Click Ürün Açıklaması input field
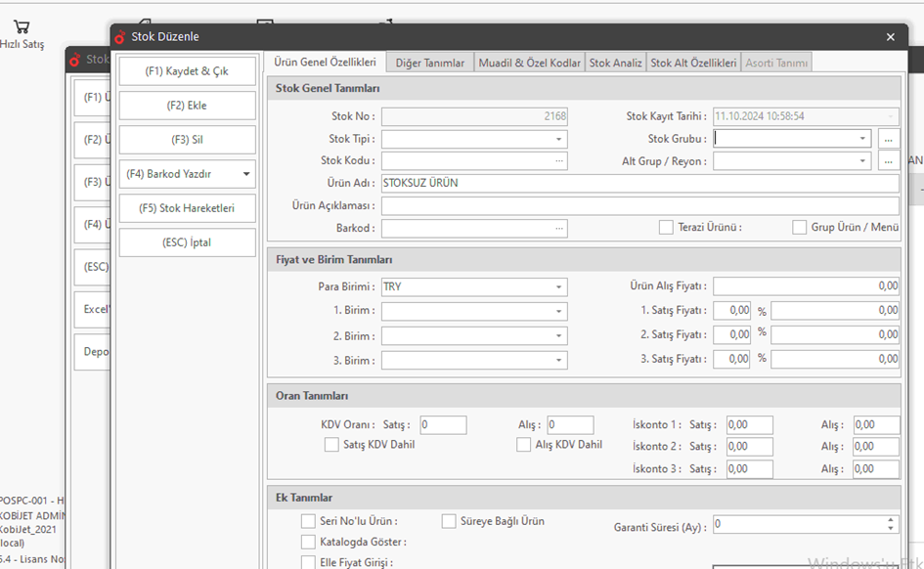Viewport: 924px width, 569px height. click(640, 205)
